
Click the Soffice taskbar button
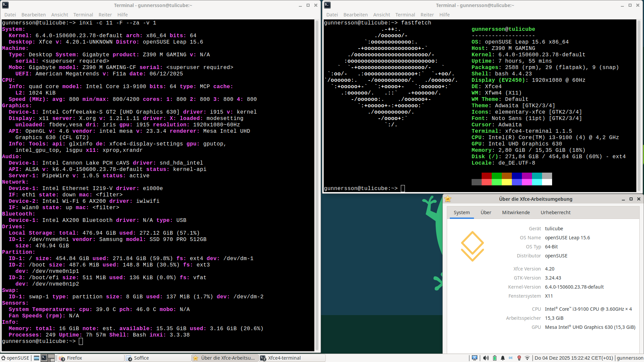(158, 358)
